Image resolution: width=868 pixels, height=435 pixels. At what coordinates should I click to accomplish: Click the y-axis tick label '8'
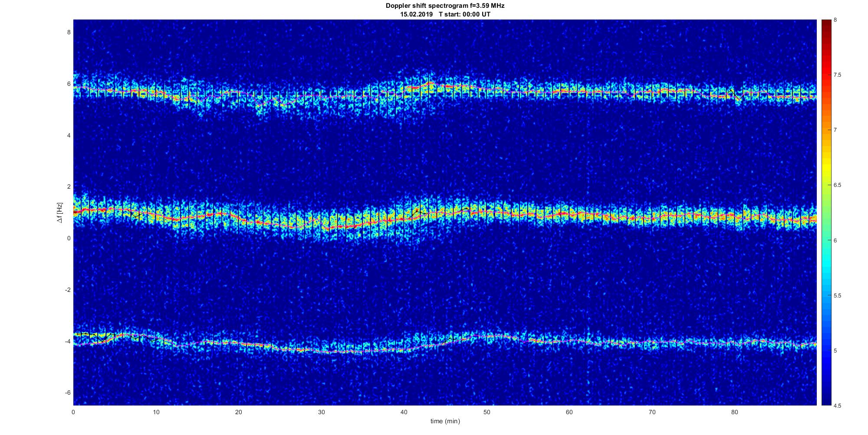tap(69, 32)
